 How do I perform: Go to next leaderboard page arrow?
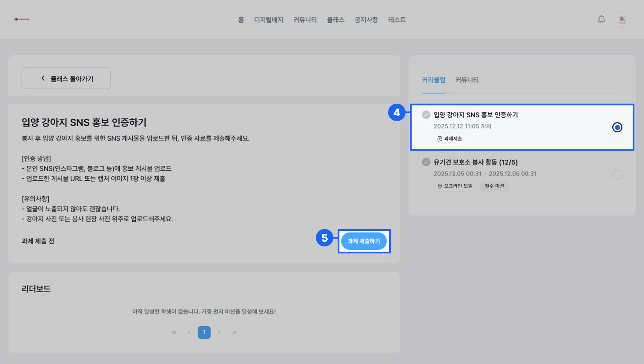(219, 332)
